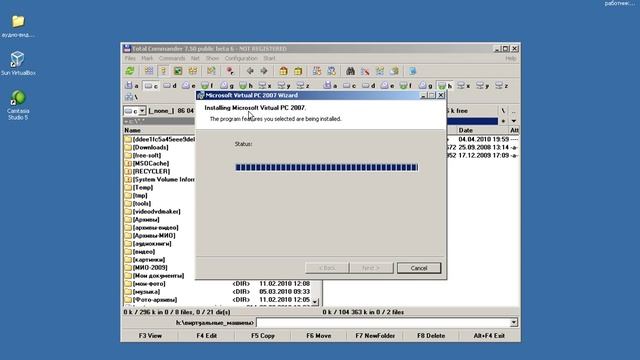Click the F3 View button
Screen dimensions: 640x360
click(150, 336)
